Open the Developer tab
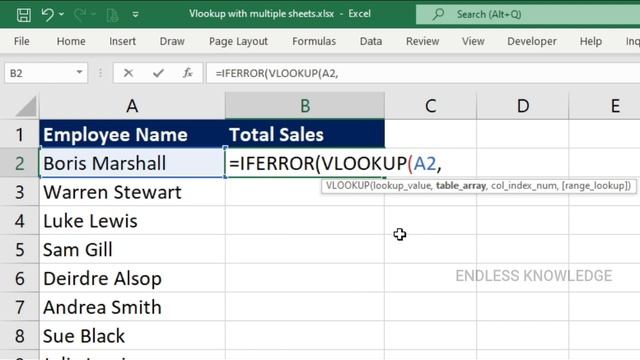Screen dimensions: 640x360 pos(532,41)
